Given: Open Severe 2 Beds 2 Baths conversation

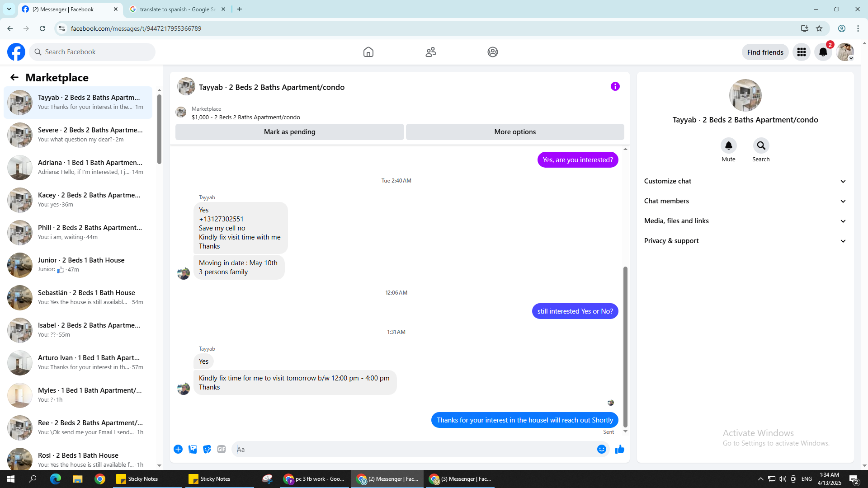Looking at the screenshot, I should pyautogui.click(x=78, y=135).
